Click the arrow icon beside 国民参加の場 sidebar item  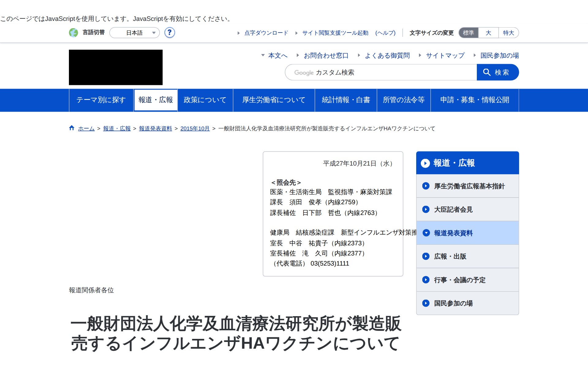click(426, 303)
